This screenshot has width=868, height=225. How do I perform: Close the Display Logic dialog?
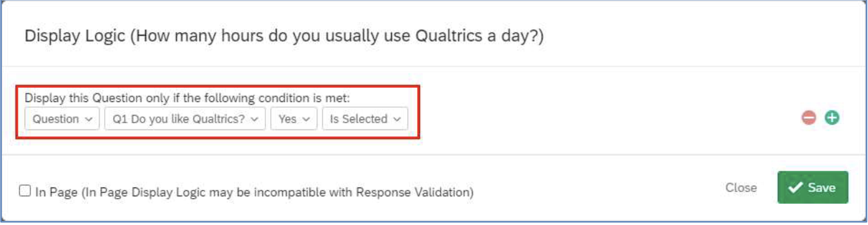[x=741, y=187]
